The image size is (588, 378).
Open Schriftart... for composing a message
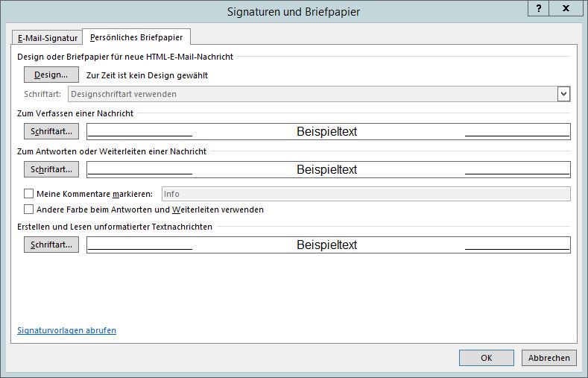(51, 131)
